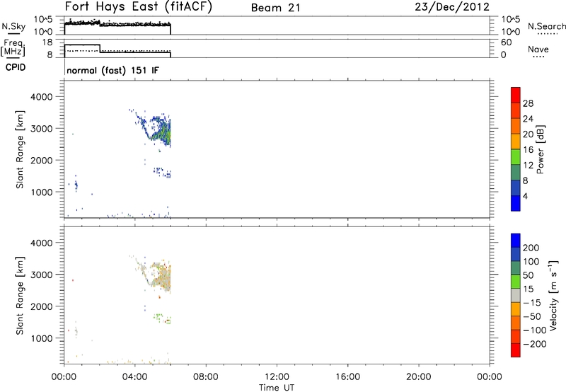Click the 60 tick on Nave axis
Viewport: 566px width, 392px height.
pyautogui.click(x=506, y=42)
